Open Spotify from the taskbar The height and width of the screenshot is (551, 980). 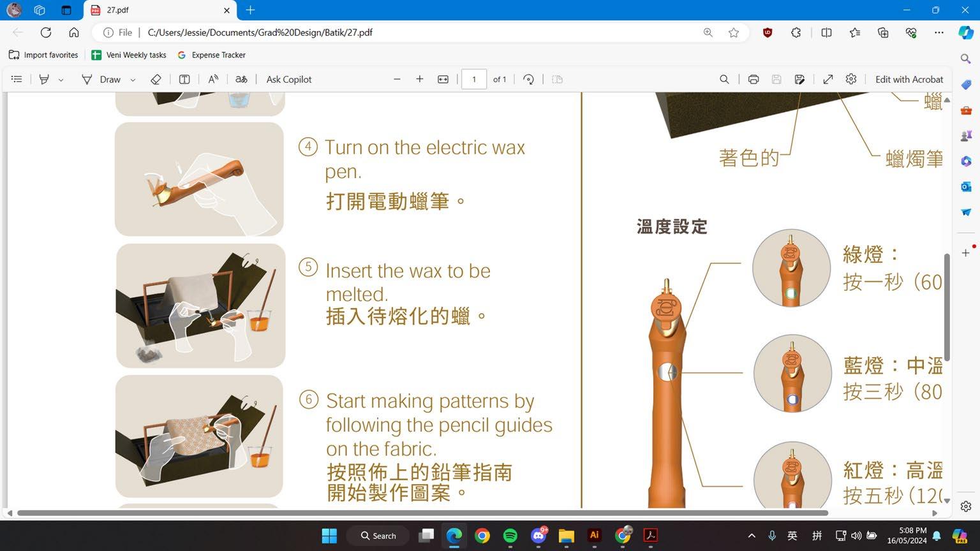(510, 536)
